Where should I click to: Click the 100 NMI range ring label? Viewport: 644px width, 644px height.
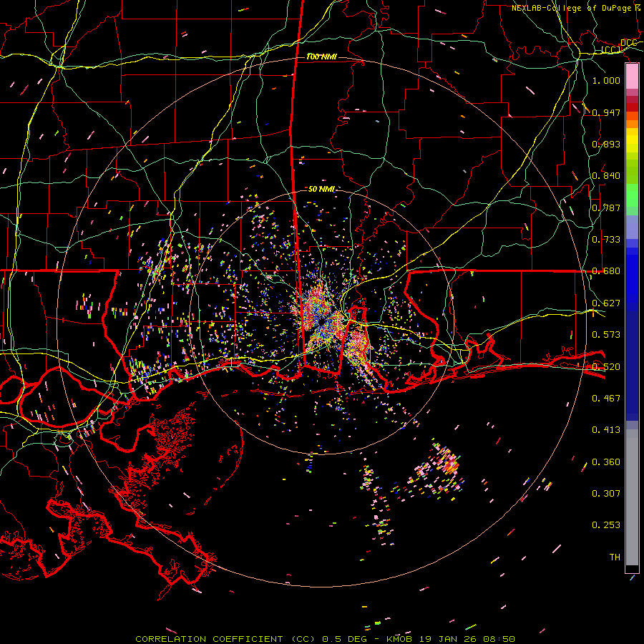[x=321, y=57]
